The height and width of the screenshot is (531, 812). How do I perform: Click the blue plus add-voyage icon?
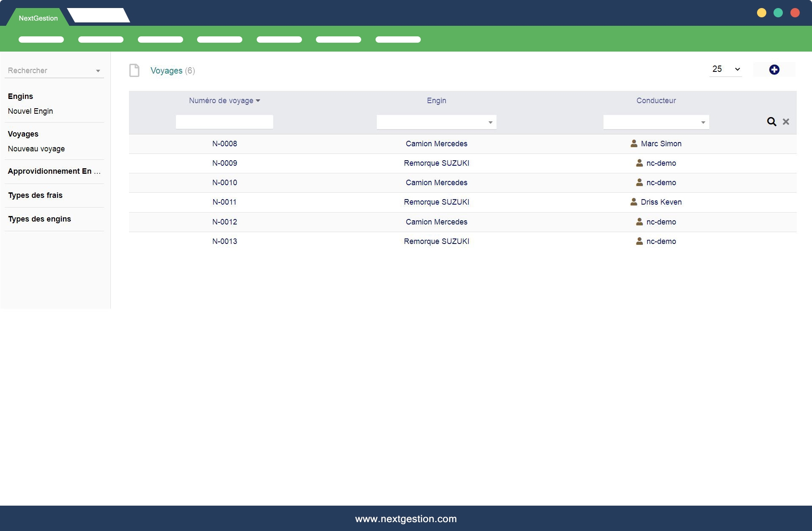pyautogui.click(x=774, y=70)
